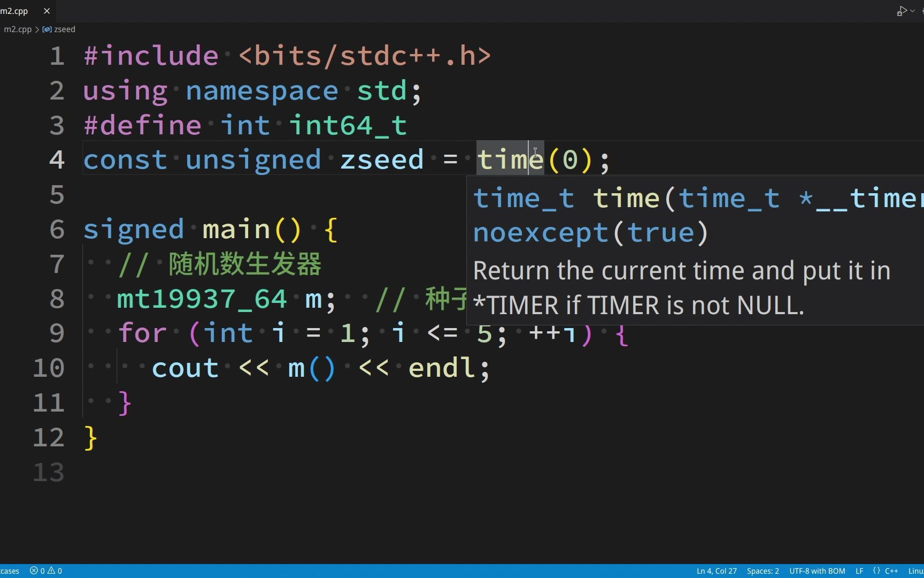Click the zseed symbol in the breadcrumb
Image resolution: width=924 pixels, height=578 pixels.
coord(64,29)
